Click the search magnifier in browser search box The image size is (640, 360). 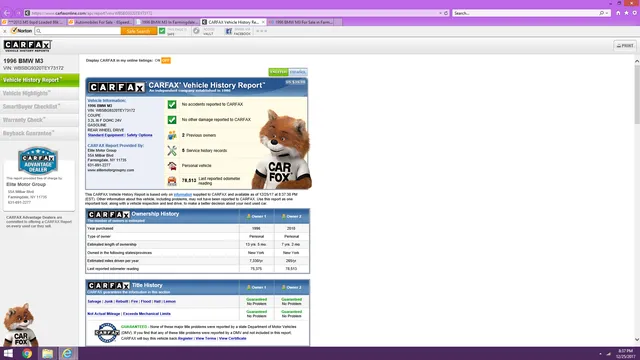tap(601, 13)
